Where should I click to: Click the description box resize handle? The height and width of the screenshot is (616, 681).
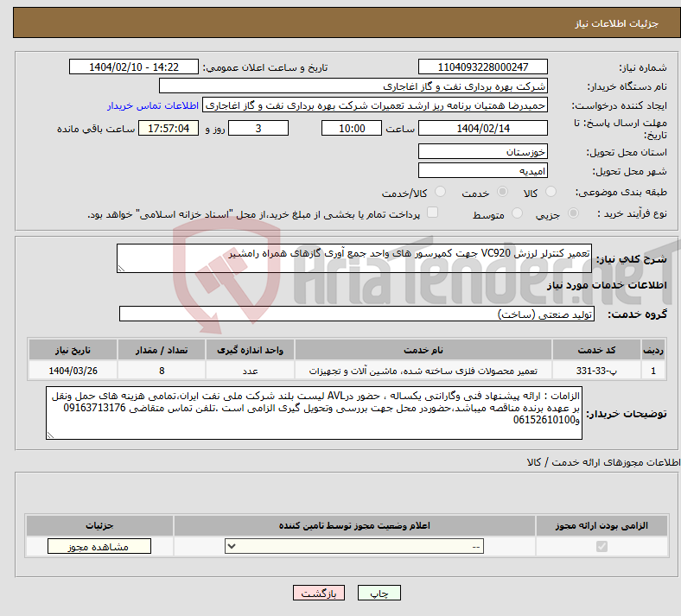121,269
